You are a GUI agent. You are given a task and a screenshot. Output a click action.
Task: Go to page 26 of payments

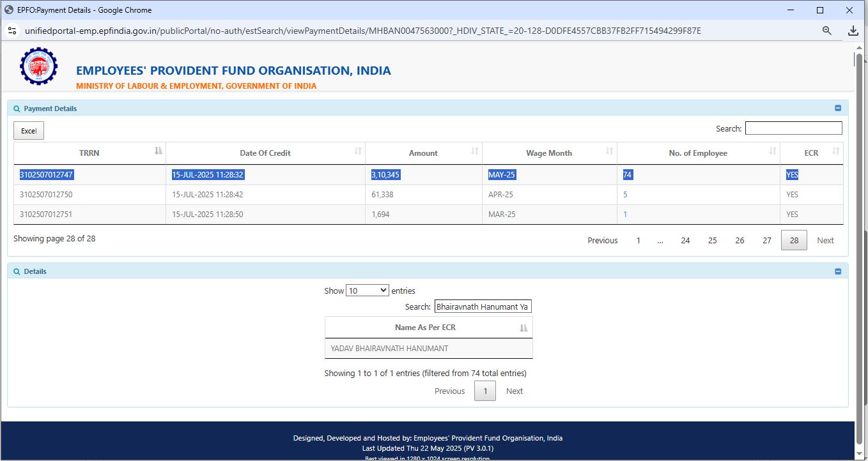coord(740,241)
